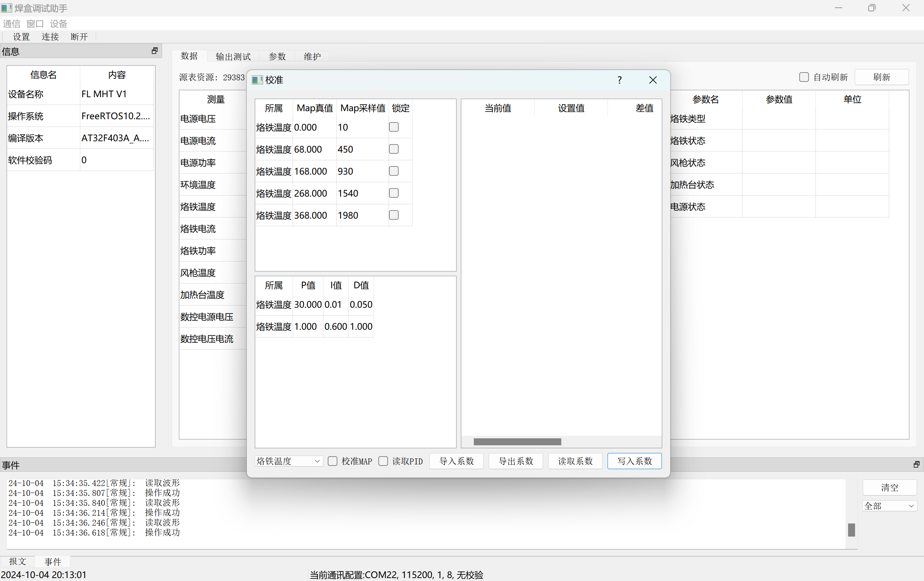
Task: Tick the 锁定 checkbox for Map真值 268.000
Action: (x=394, y=193)
